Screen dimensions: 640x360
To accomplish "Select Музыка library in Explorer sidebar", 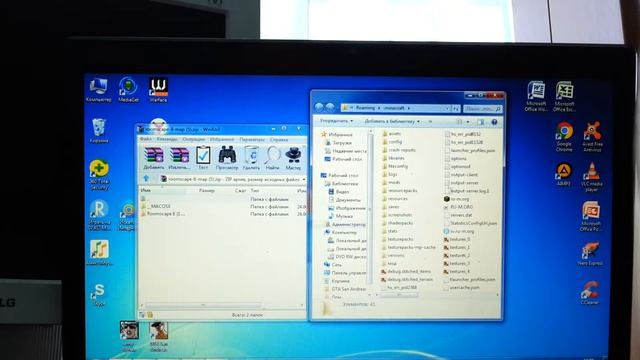I will (x=341, y=216).
